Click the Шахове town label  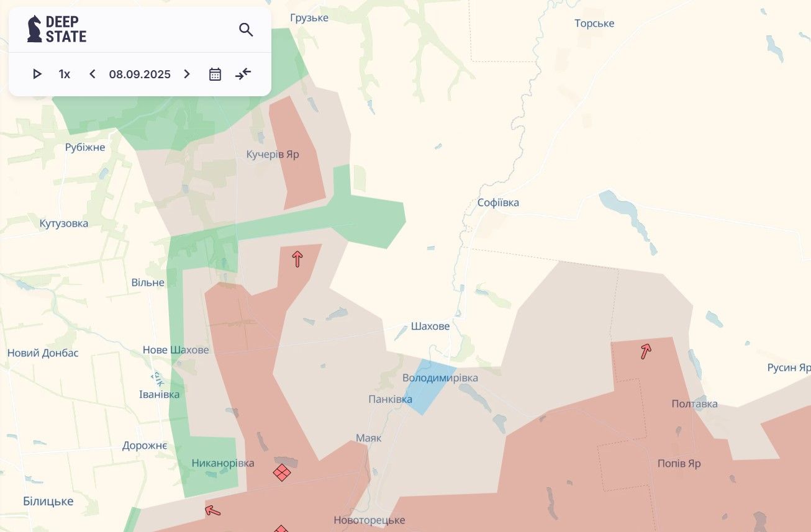click(430, 327)
